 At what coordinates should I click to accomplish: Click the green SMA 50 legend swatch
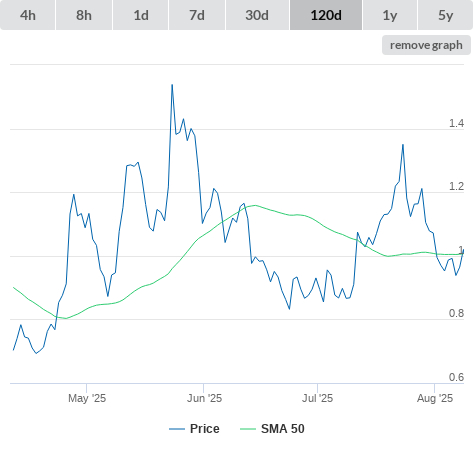(x=248, y=429)
